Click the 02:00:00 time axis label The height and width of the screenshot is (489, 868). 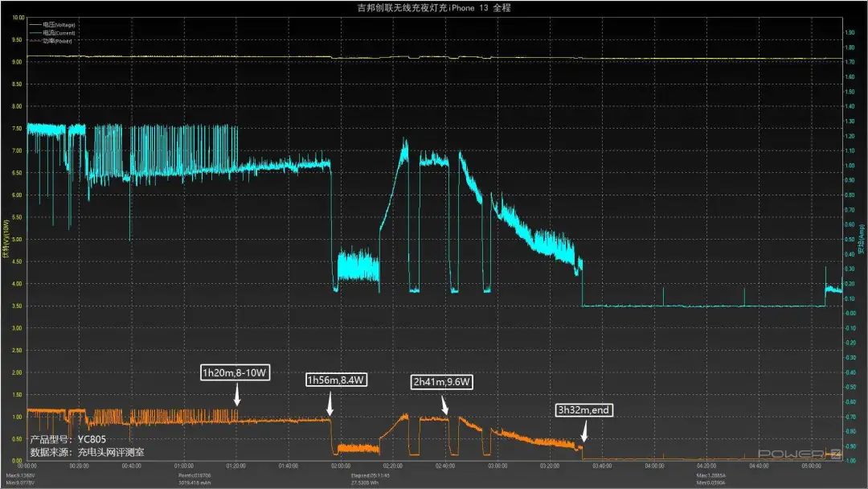pyautogui.click(x=341, y=466)
